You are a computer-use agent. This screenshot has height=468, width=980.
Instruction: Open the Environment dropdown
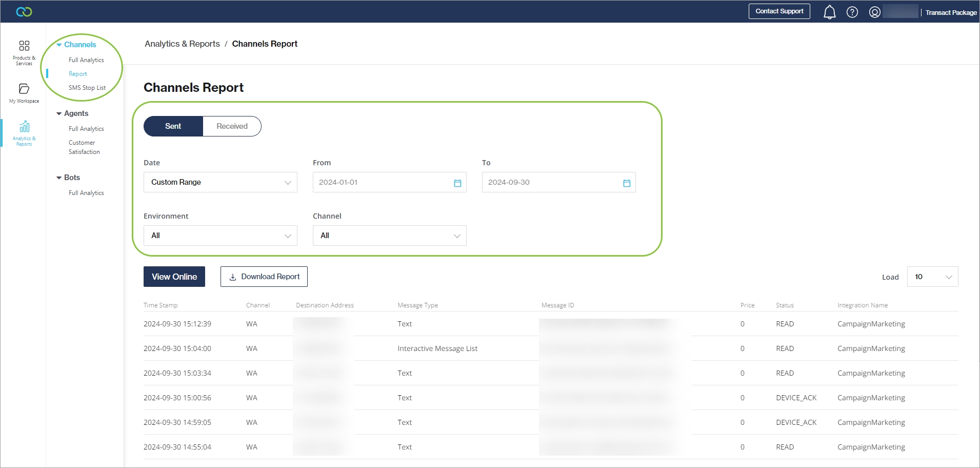(221, 236)
